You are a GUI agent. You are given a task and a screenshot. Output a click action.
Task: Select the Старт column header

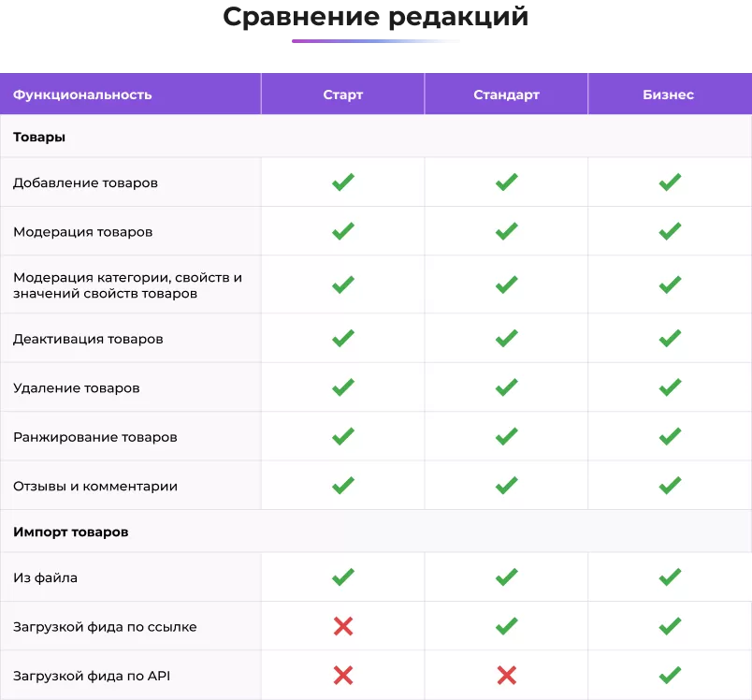[343, 95]
